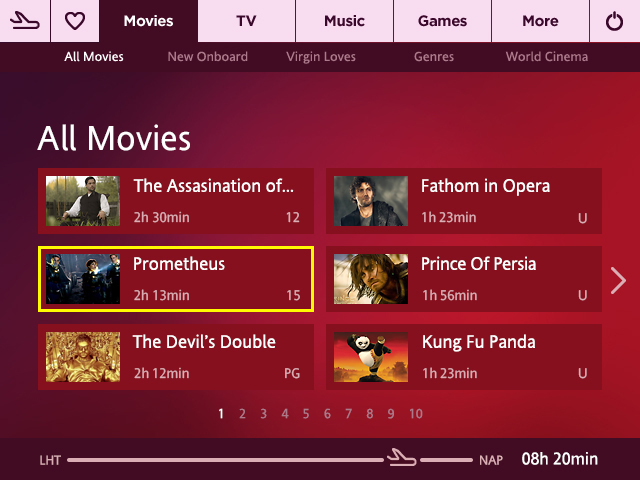Jump to page 5 of movies
This screenshot has height=480, width=640.
pos(306,414)
